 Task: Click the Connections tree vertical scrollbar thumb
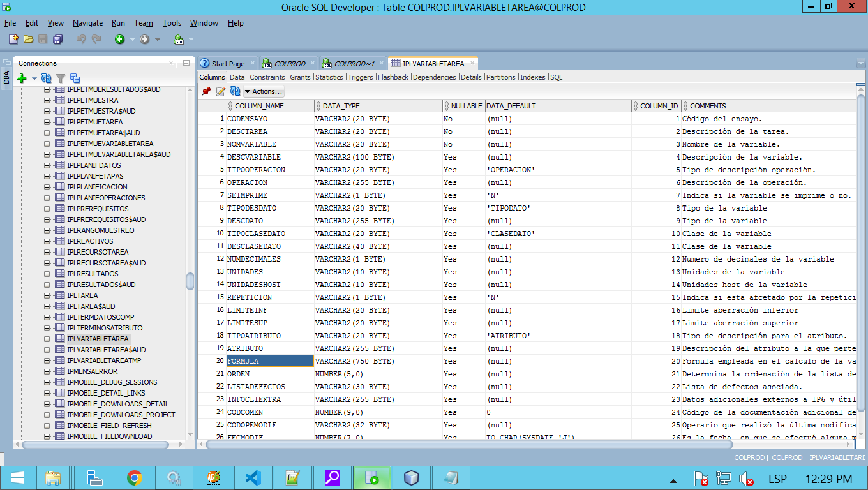tap(190, 281)
